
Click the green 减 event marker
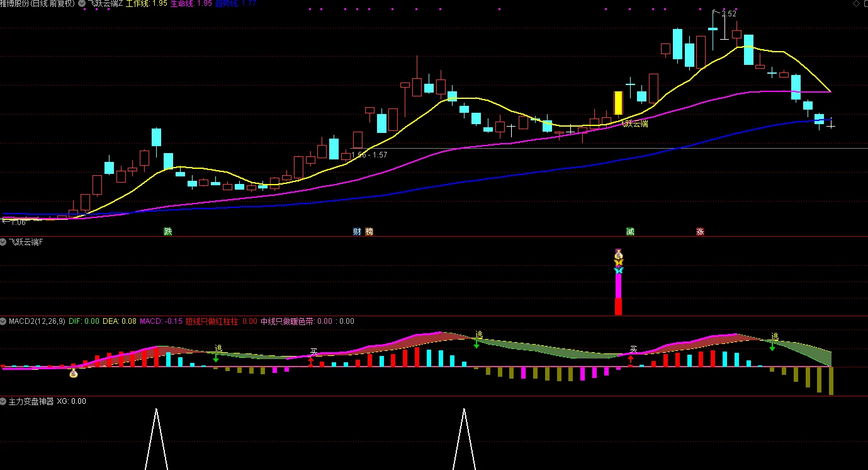tap(630, 232)
